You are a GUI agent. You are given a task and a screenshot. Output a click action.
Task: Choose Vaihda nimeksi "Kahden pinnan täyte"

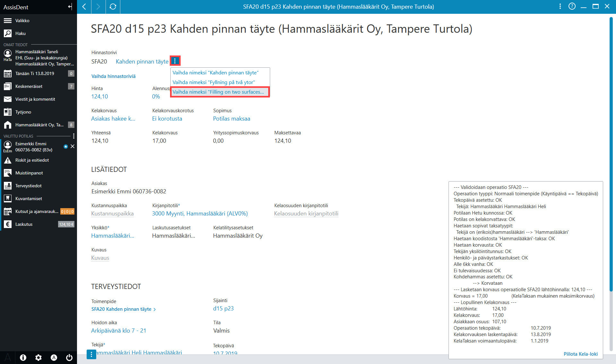tap(220, 73)
